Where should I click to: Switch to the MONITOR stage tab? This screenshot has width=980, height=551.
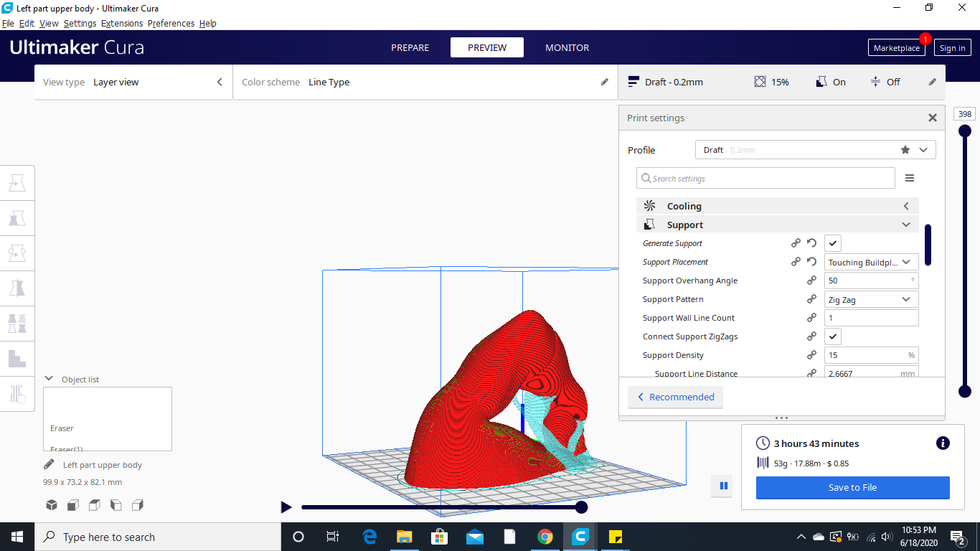[x=567, y=47]
